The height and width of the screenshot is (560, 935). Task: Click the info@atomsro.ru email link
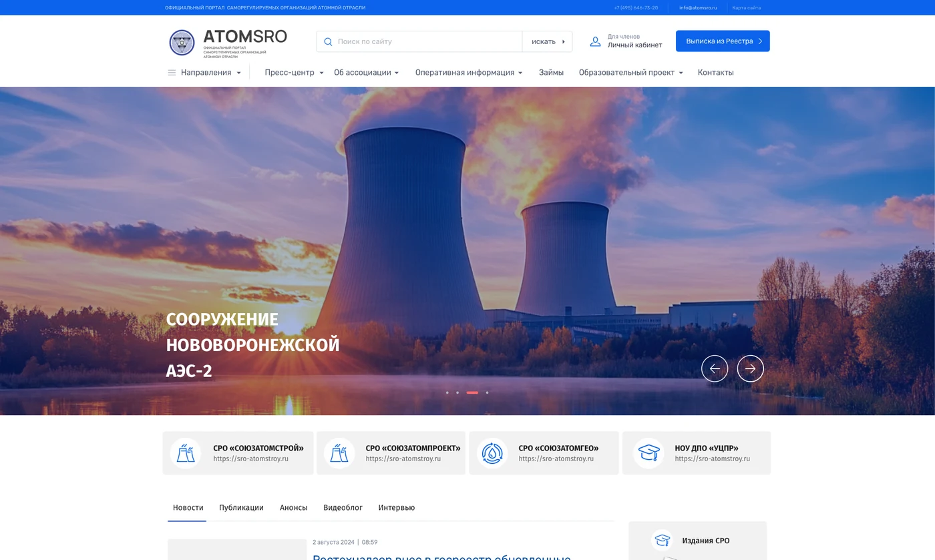(x=698, y=8)
